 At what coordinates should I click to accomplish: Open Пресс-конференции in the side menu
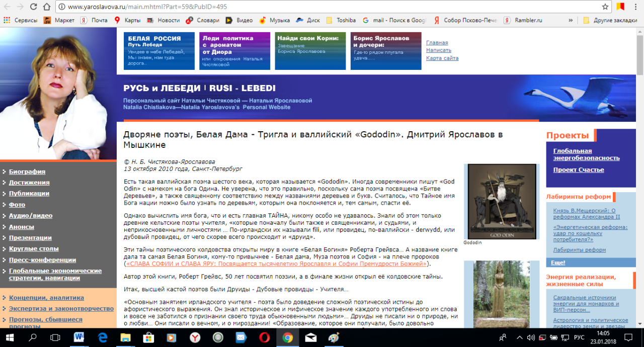43,260
